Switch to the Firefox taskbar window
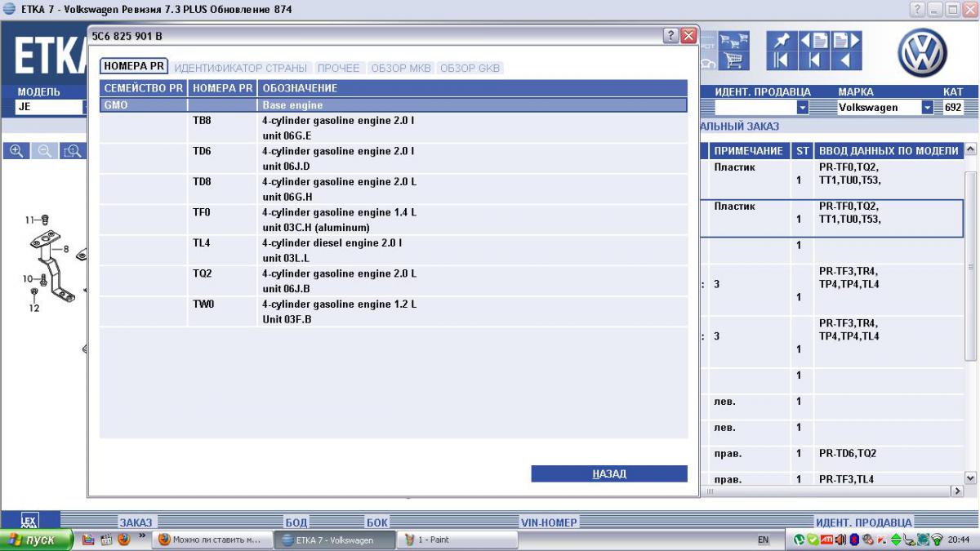 click(x=212, y=540)
